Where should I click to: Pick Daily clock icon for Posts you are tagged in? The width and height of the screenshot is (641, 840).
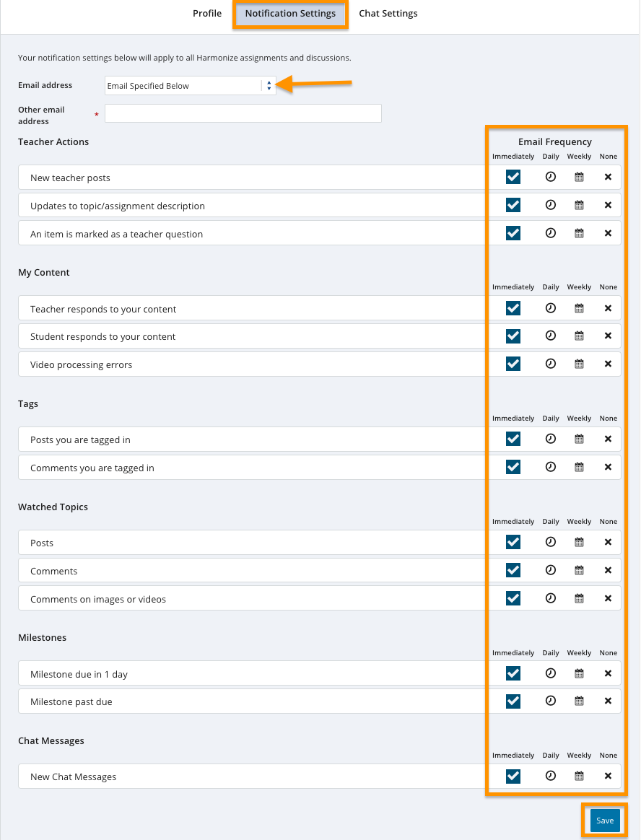(551, 439)
